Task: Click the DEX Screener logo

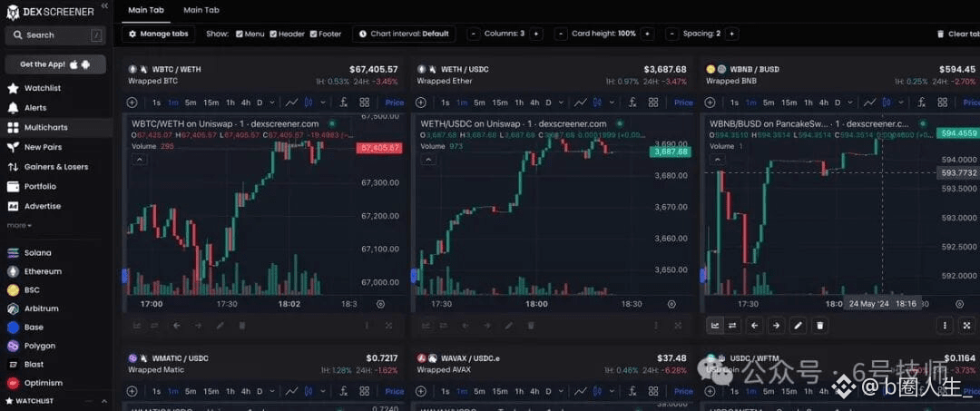Action: click(x=50, y=11)
